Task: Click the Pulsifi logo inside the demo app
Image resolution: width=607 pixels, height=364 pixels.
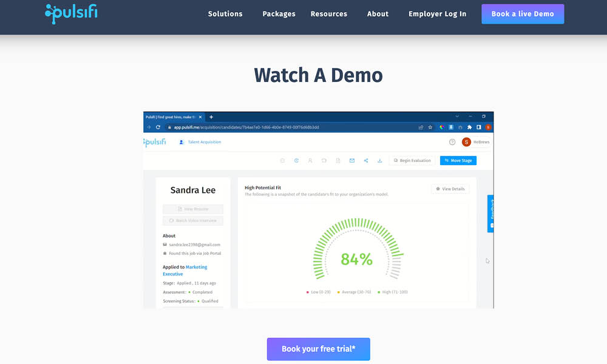Action: coord(154,142)
